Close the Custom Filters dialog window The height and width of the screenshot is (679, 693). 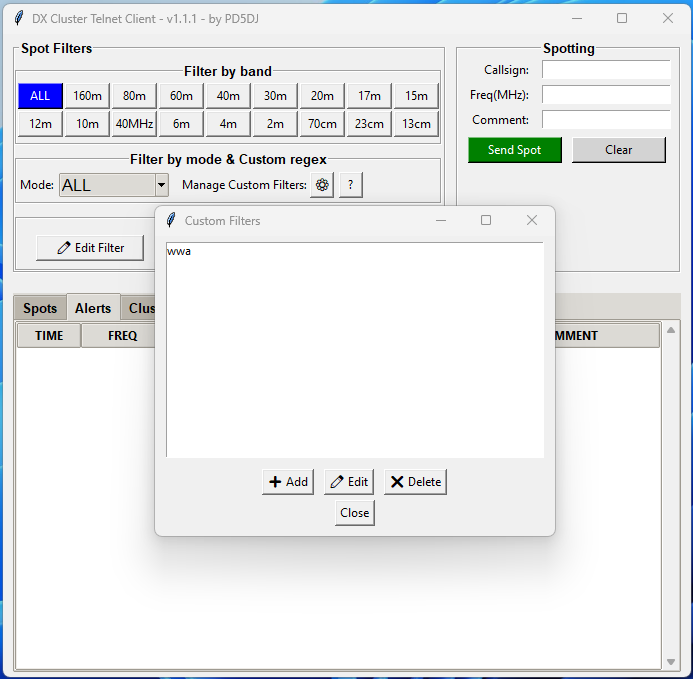pos(532,220)
